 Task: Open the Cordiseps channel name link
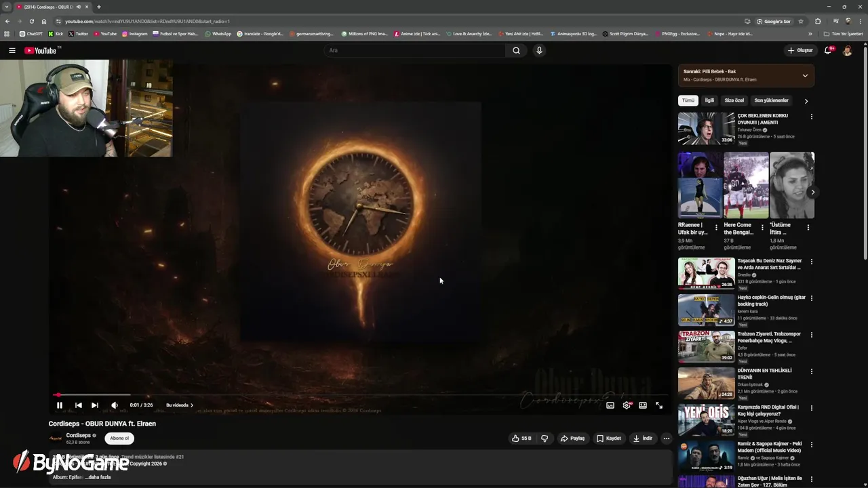pos(78,435)
